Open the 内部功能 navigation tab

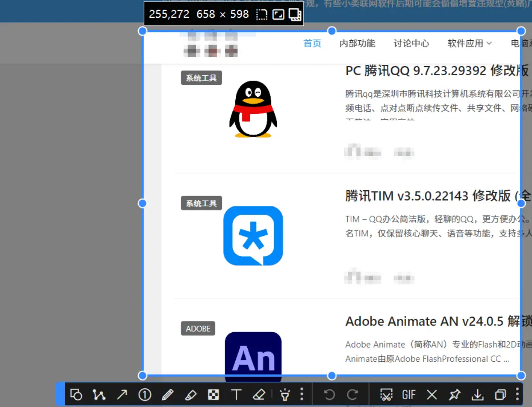point(357,43)
